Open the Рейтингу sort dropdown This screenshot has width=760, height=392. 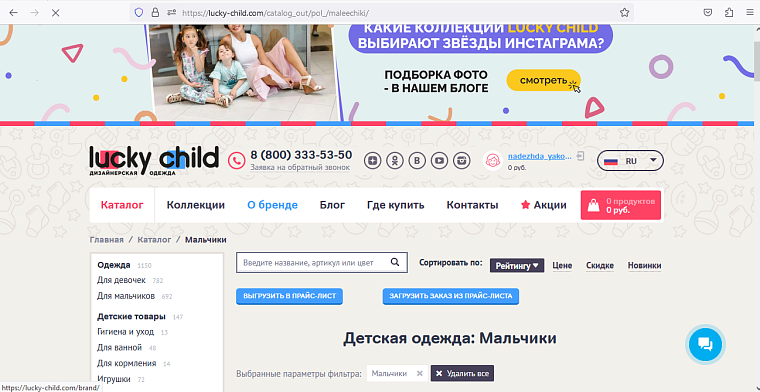coord(517,266)
